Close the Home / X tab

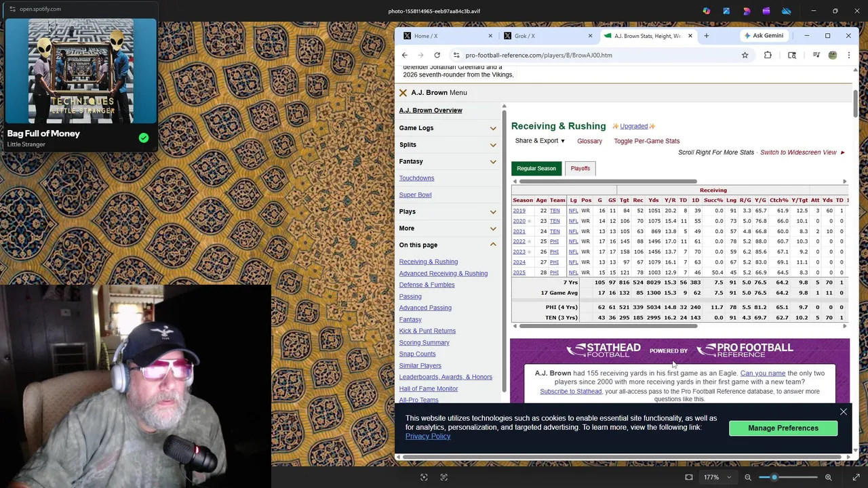coord(490,36)
